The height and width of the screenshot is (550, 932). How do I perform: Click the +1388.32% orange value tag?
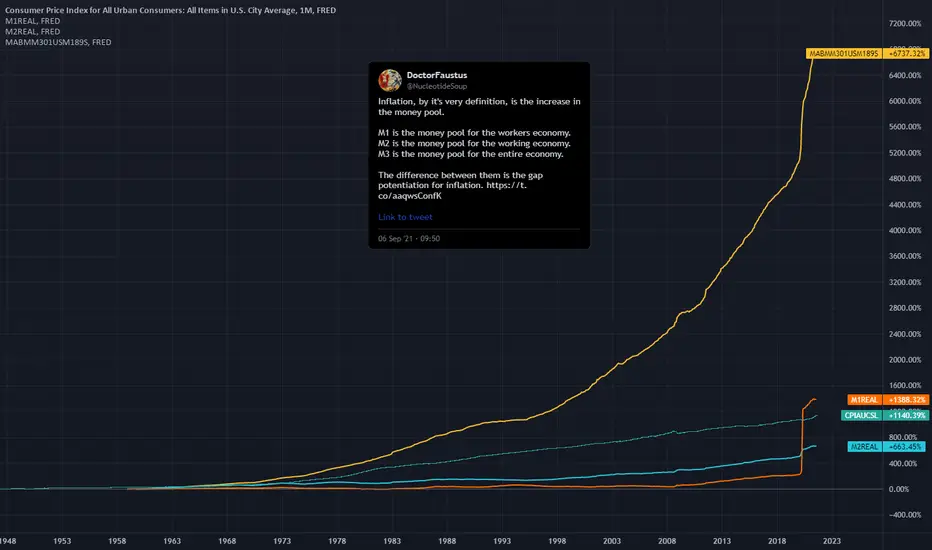906,400
